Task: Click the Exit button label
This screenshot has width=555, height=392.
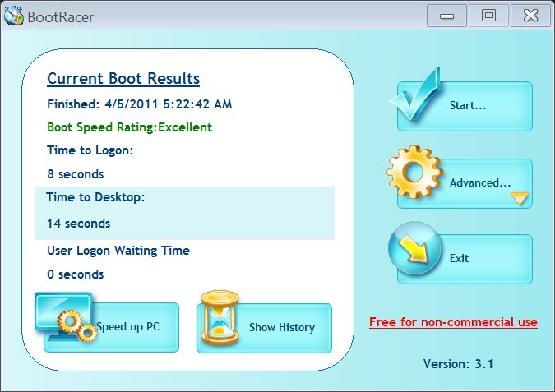Action: click(459, 258)
